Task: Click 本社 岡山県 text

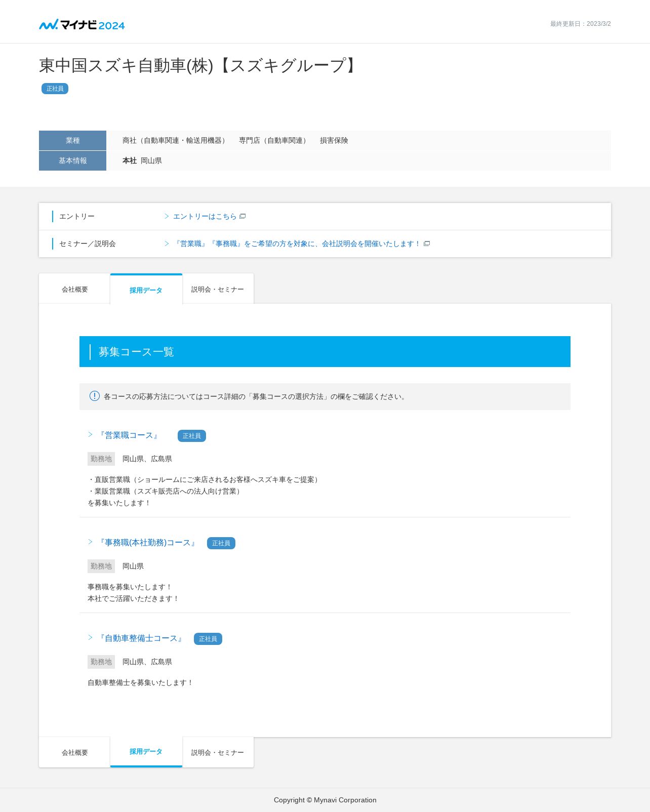Action: tap(142, 160)
